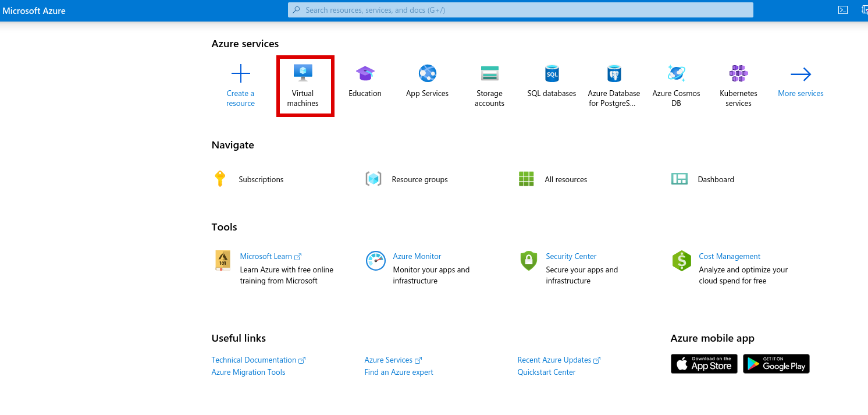Click the Resource groups cube icon
The width and height of the screenshot is (868, 415).
click(373, 179)
